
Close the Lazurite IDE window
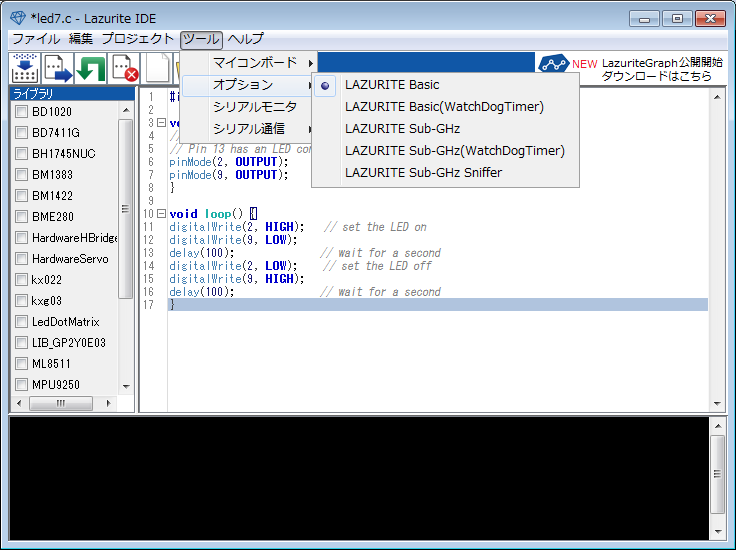(711, 19)
